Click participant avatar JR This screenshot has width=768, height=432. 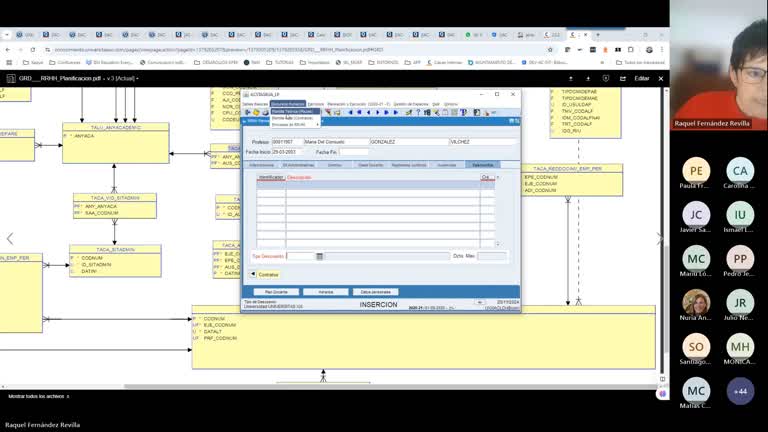click(740, 303)
